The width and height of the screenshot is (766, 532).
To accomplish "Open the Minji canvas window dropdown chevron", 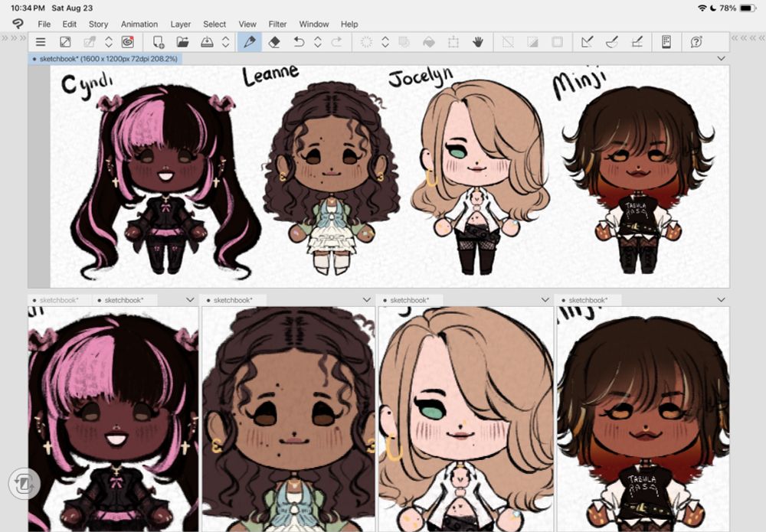I will tap(721, 299).
